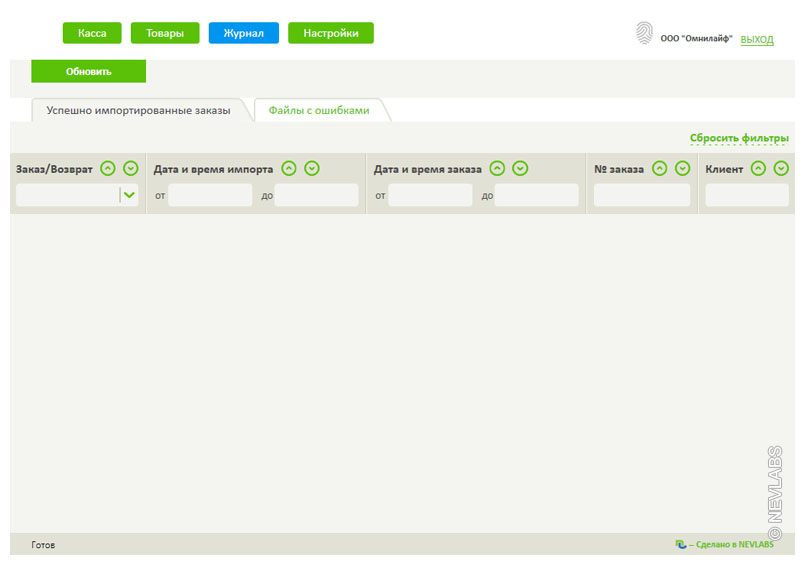The width and height of the screenshot is (805, 565).
Task: Select Успешно импортированные заказы tab
Action: click(x=138, y=111)
